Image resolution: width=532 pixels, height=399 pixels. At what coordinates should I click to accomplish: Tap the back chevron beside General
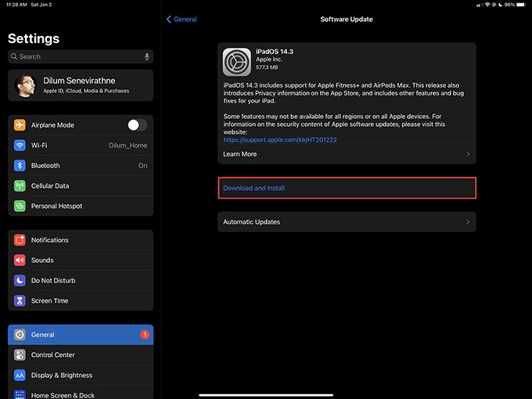point(169,20)
